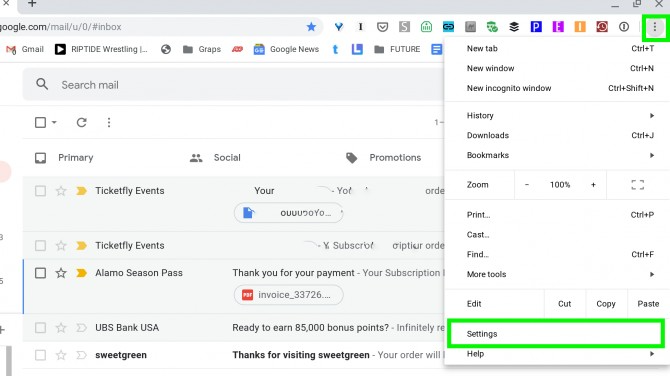Click the importance marker on UBS Bank email
The width and height of the screenshot is (670, 376).
tap(81, 328)
